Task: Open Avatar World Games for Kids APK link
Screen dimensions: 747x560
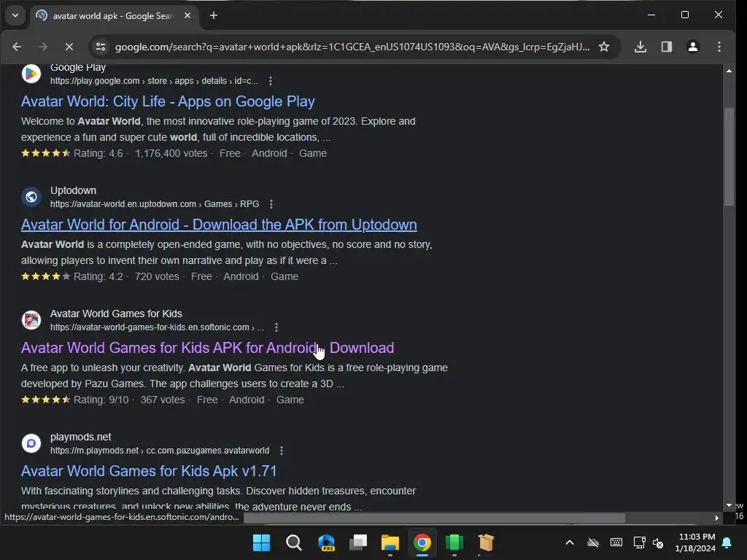Action: pyautogui.click(x=207, y=348)
